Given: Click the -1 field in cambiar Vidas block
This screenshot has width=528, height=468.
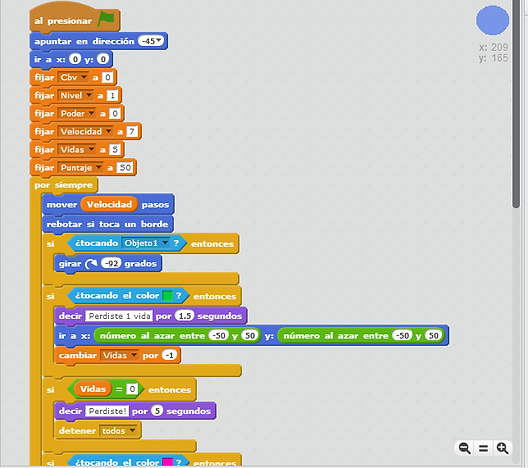Looking at the screenshot, I should (x=169, y=355).
